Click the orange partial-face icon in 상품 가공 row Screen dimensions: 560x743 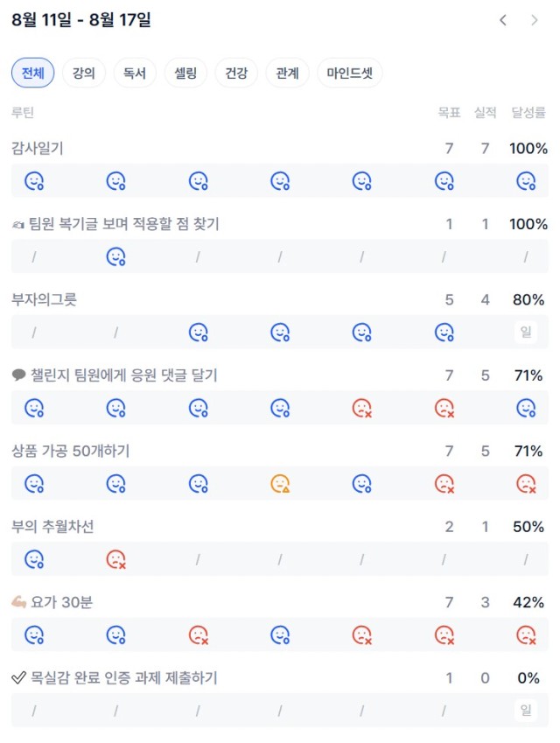pos(280,484)
